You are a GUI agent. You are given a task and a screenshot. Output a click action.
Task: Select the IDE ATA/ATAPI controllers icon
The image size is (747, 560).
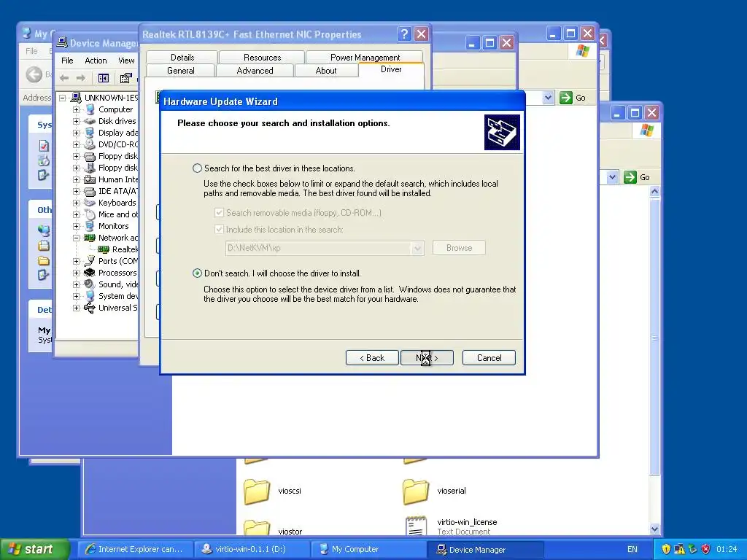[x=90, y=191]
